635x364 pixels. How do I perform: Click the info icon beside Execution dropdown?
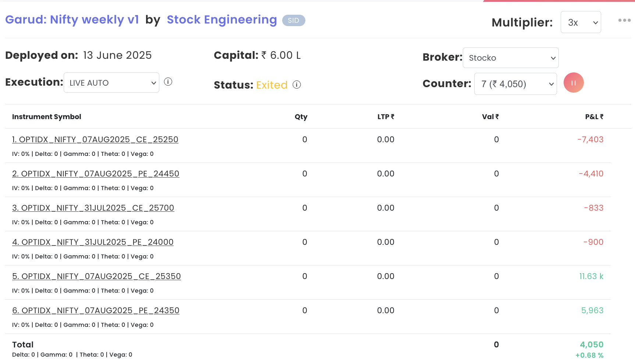pyautogui.click(x=168, y=82)
